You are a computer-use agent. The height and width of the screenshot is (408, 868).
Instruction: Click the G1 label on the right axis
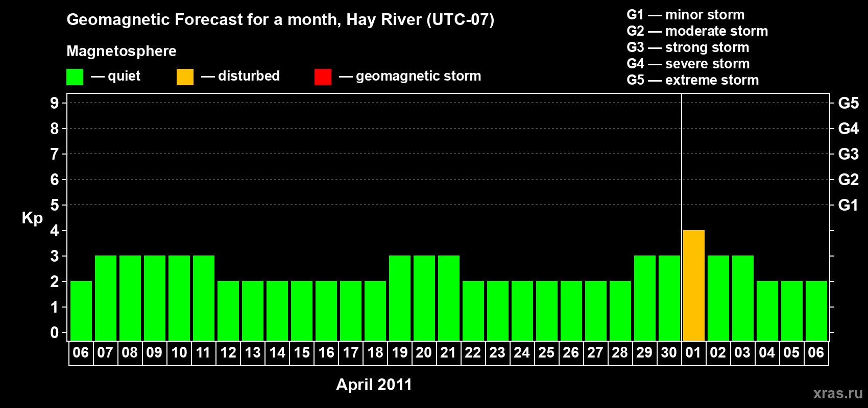[848, 205]
